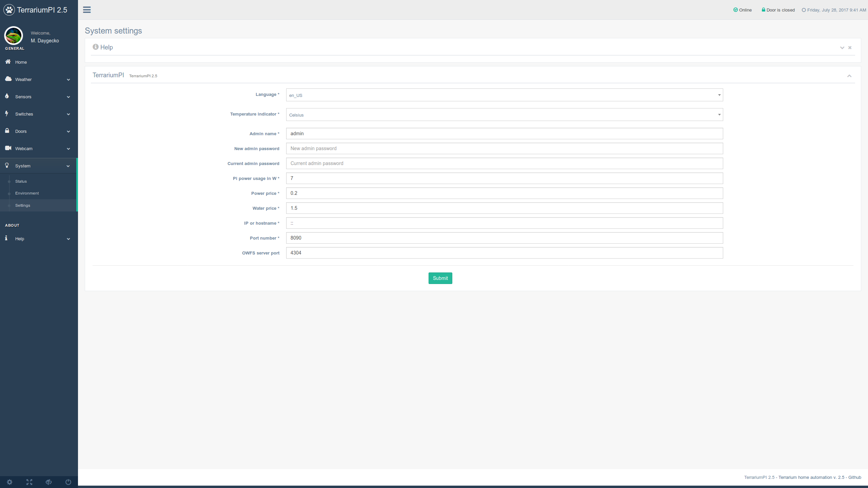
Task: Click the Online status indicator
Action: (x=743, y=10)
